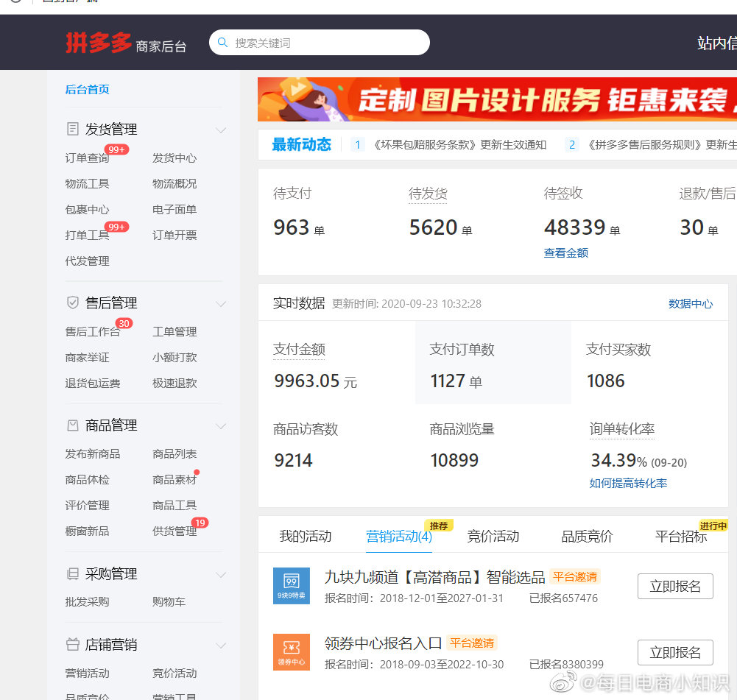737x700 pixels.
Task: Switch to 营销活动(4) tab
Action: coord(399,536)
